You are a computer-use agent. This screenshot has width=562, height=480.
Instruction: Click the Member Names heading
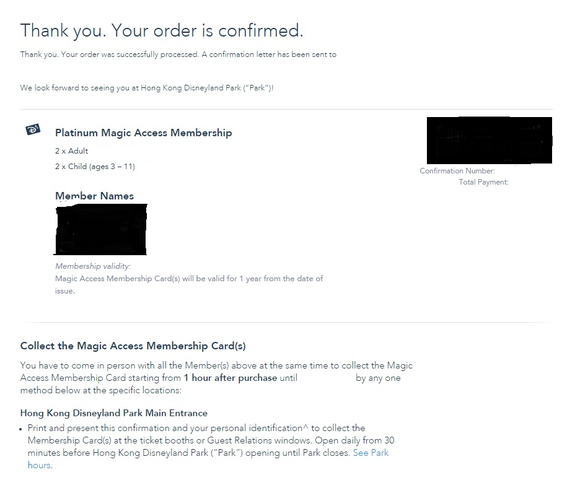click(x=94, y=196)
